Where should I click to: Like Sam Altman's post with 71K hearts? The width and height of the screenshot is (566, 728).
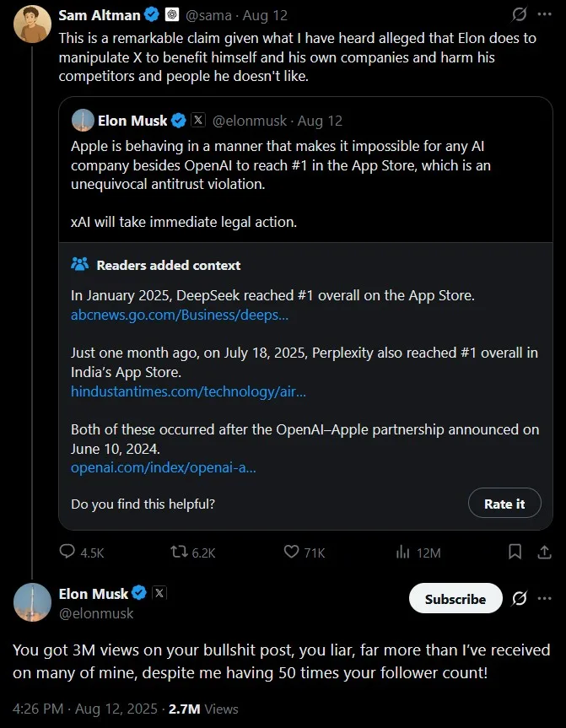pyautogui.click(x=292, y=552)
